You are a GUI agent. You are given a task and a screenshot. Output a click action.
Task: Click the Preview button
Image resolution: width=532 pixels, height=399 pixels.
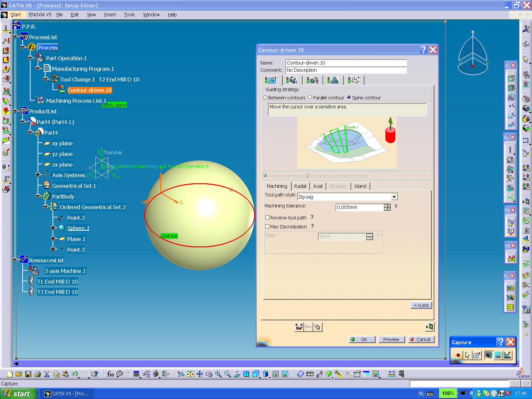tap(391, 339)
